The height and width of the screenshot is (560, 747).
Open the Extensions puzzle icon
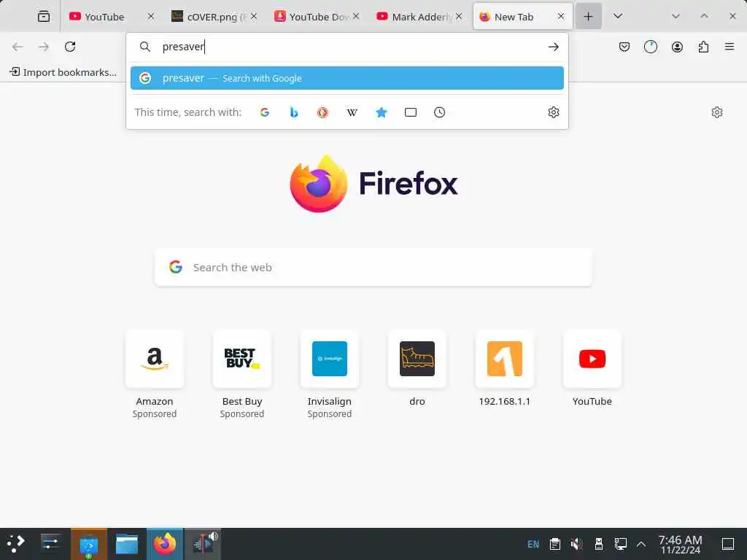coord(703,47)
